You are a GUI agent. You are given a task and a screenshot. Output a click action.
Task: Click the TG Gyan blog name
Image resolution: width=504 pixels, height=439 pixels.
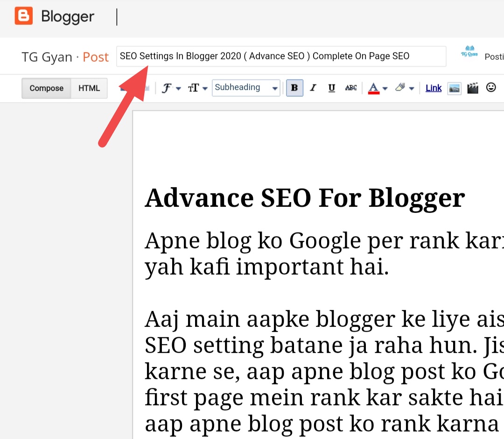(x=47, y=57)
